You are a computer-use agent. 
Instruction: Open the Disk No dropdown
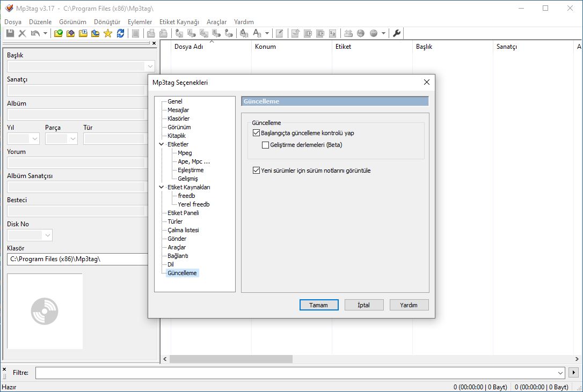(x=48, y=235)
